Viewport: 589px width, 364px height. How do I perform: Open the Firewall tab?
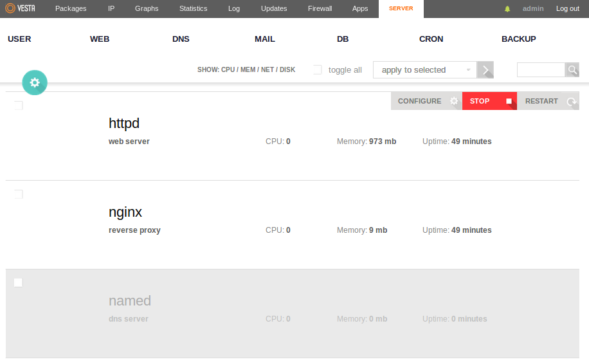(x=320, y=9)
